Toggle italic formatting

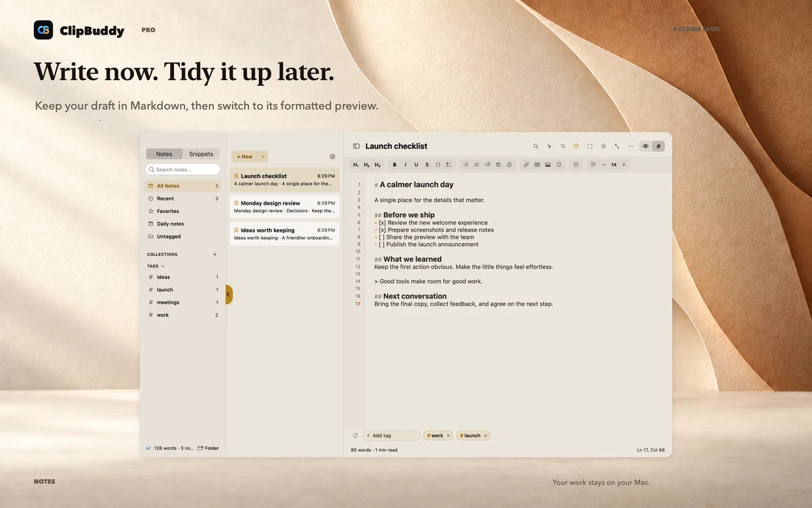point(405,165)
